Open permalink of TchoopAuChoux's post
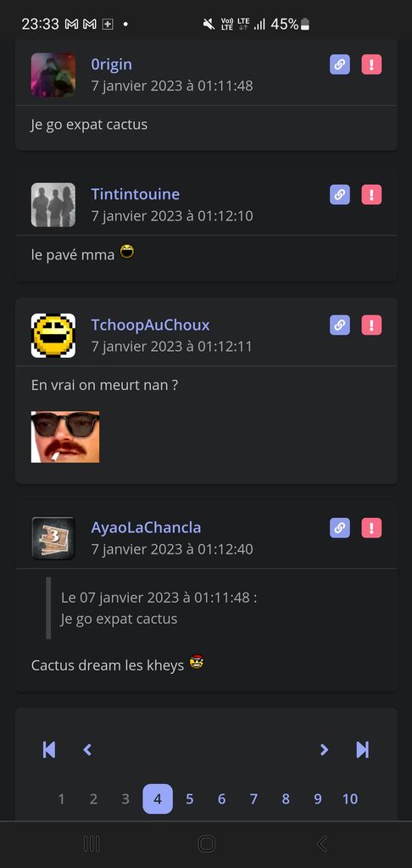412x868 pixels. click(339, 325)
